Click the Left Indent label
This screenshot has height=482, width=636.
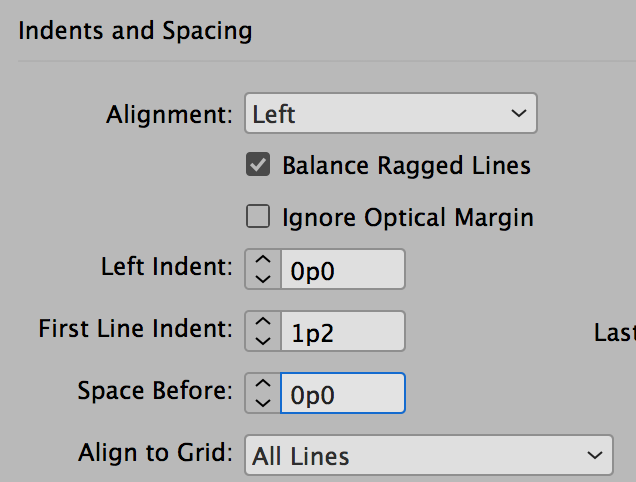[x=166, y=268]
